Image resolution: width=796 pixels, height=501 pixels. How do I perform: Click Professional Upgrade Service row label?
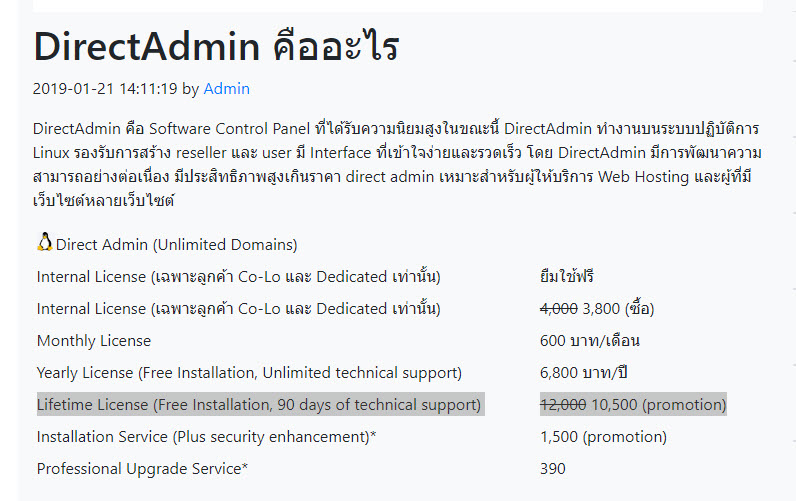click(x=142, y=469)
